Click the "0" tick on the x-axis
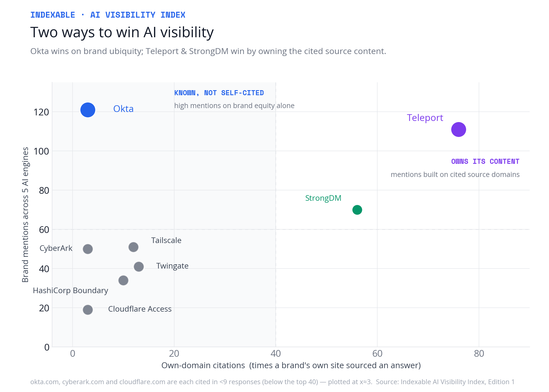The height and width of the screenshot is (392, 549). click(x=73, y=354)
